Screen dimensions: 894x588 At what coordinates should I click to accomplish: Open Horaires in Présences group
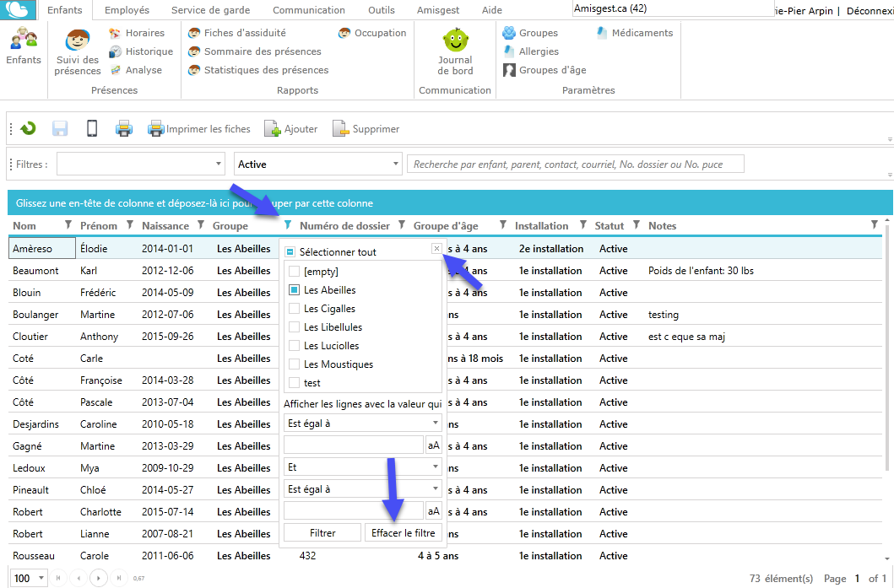click(x=137, y=33)
